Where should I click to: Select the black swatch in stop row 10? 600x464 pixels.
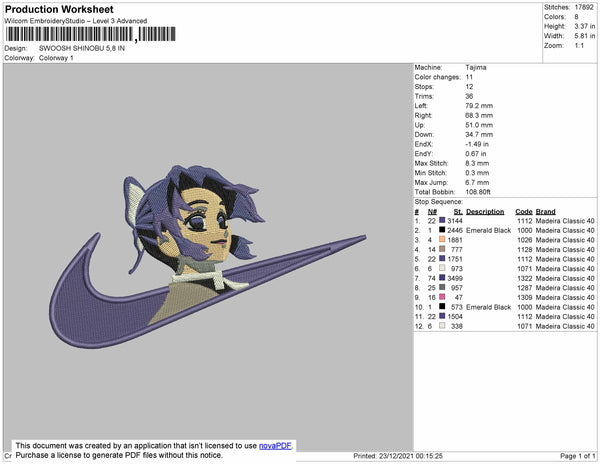click(442, 306)
